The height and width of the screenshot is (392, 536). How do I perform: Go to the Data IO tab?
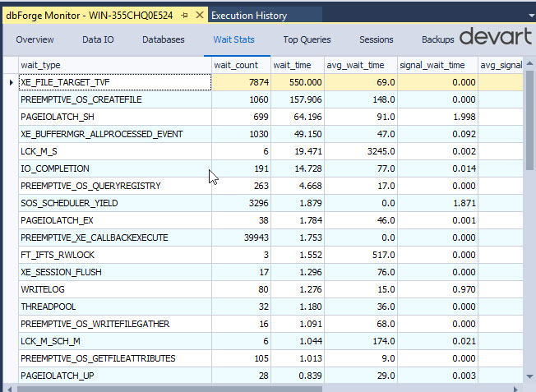98,39
